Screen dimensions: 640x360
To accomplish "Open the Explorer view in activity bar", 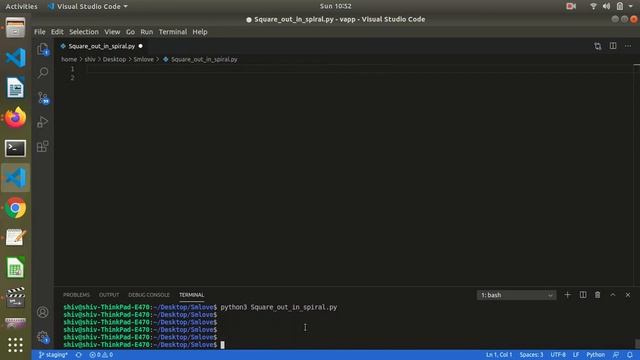I will [43, 49].
